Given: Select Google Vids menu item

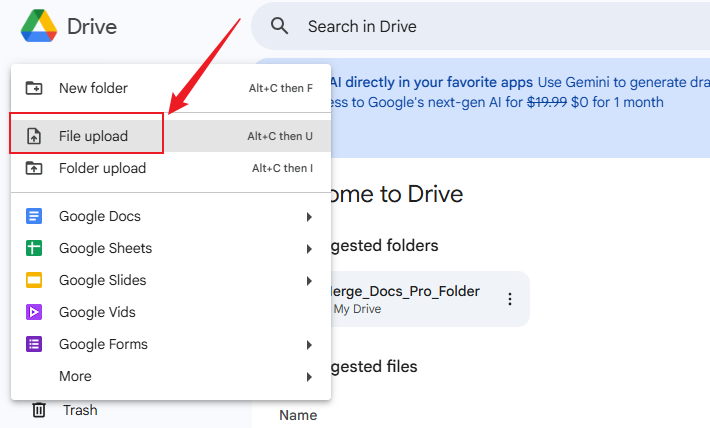Looking at the screenshot, I should (171, 312).
